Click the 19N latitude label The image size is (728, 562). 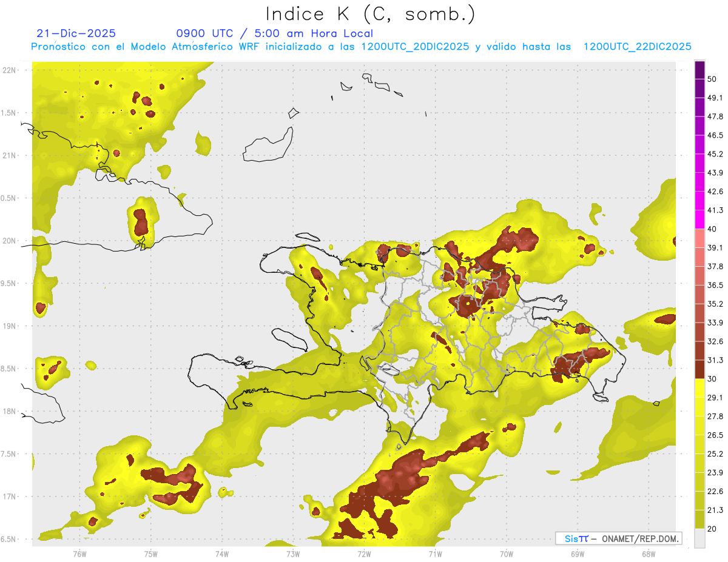pos(10,326)
